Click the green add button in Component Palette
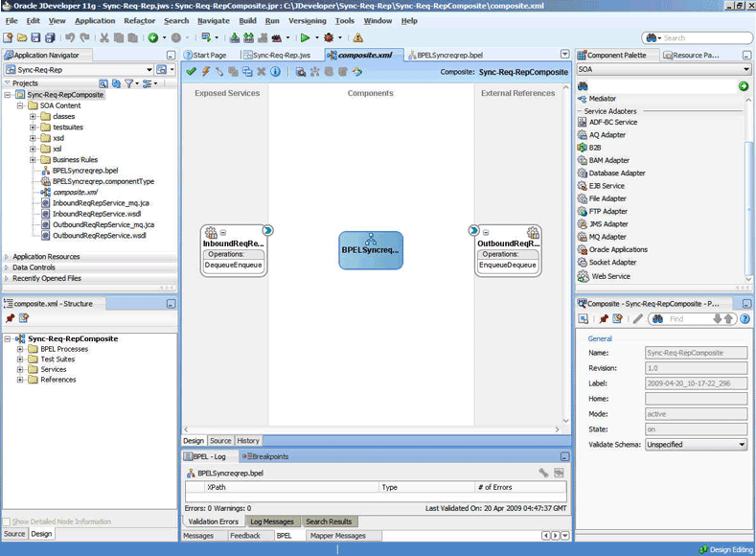The width and height of the screenshot is (756, 556). pyautogui.click(x=744, y=86)
